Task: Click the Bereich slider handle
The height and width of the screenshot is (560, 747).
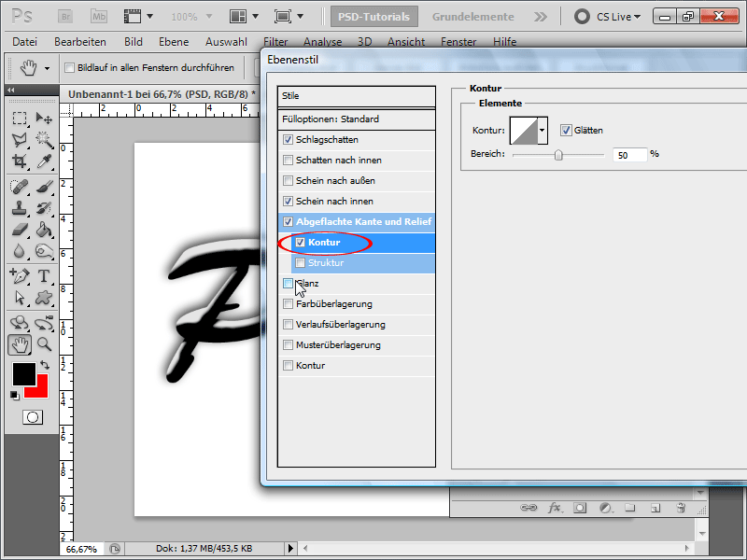Action: pos(558,155)
